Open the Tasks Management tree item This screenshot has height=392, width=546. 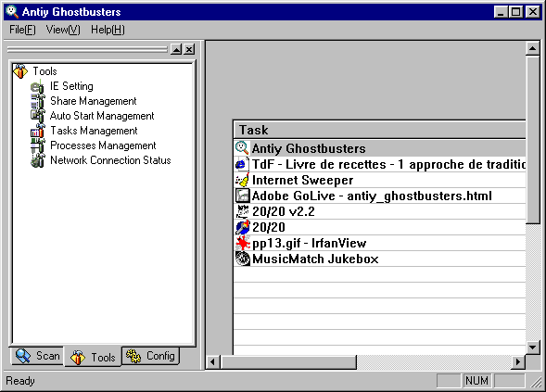click(94, 131)
